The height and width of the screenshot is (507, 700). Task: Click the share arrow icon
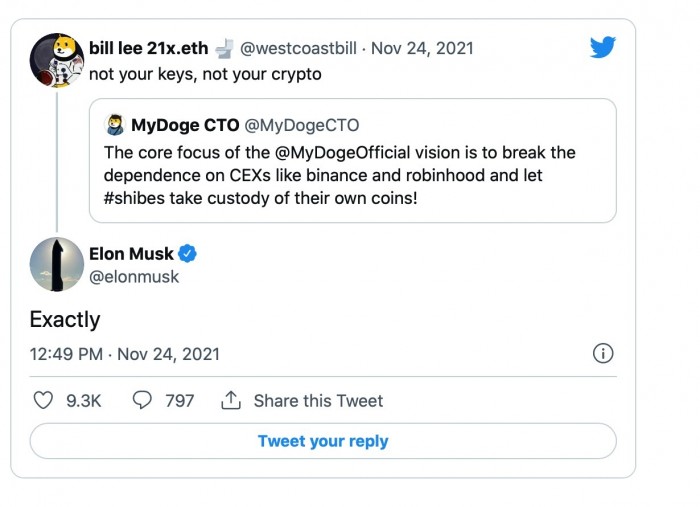pyautogui.click(x=231, y=400)
